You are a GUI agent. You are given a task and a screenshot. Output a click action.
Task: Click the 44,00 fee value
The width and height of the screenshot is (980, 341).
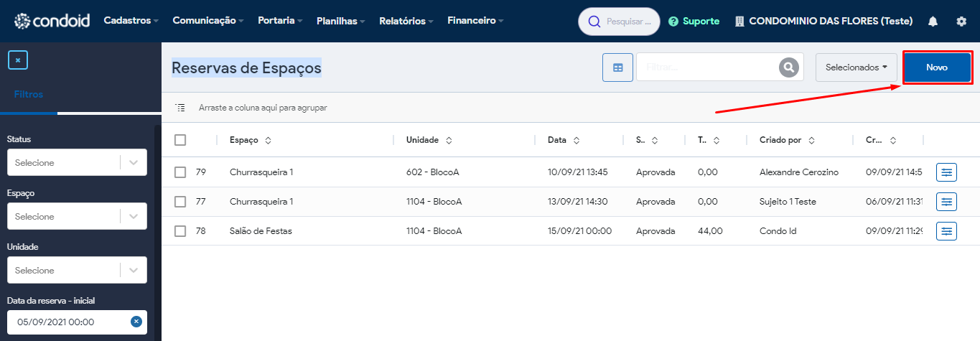[x=710, y=231]
